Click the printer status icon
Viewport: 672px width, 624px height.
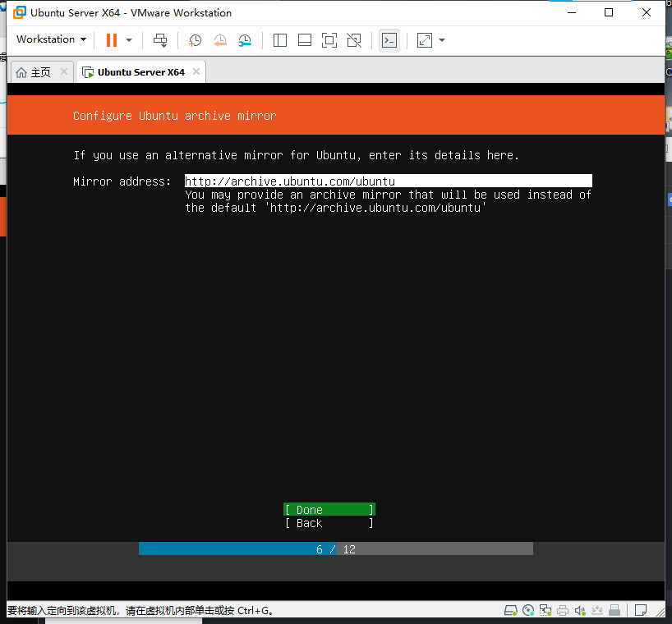click(563, 610)
